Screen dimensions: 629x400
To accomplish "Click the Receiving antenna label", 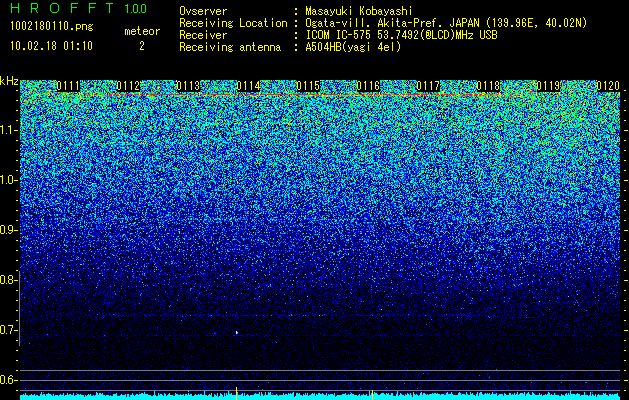I will (x=230, y=47).
